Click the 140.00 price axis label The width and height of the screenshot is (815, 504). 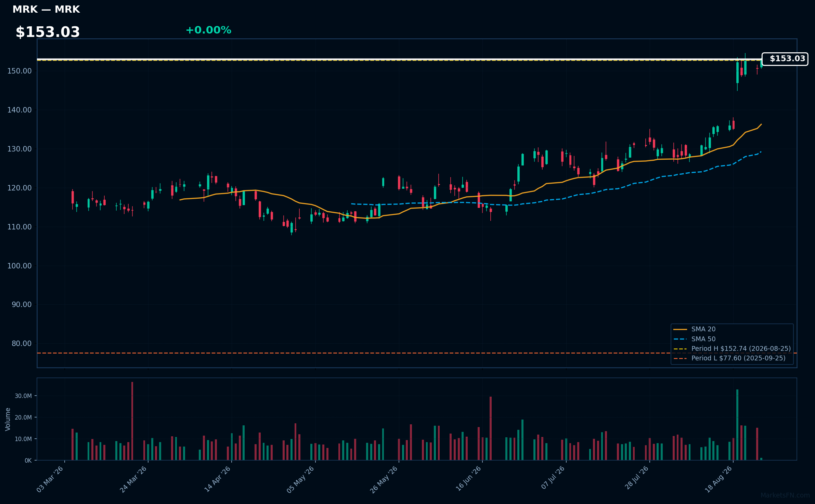(x=19, y=110)
